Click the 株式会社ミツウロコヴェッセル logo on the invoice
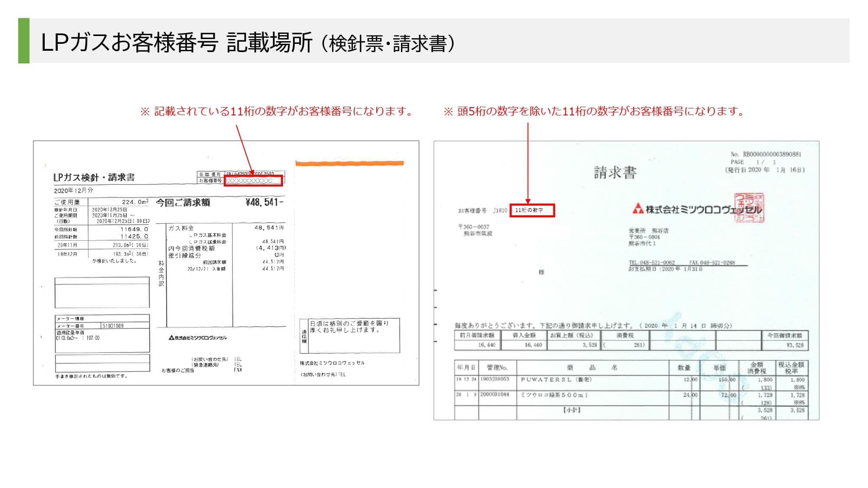868x488 pixels. [696, 210]
